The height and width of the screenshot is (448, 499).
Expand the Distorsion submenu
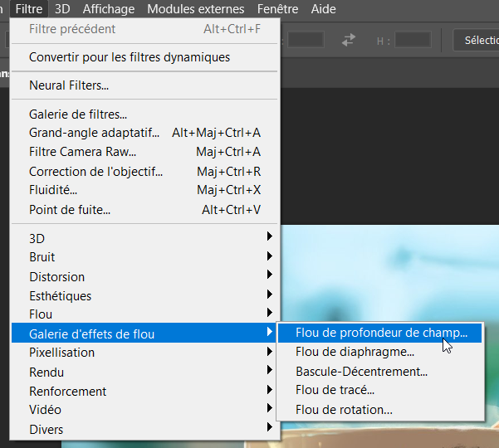click(56, 276)
